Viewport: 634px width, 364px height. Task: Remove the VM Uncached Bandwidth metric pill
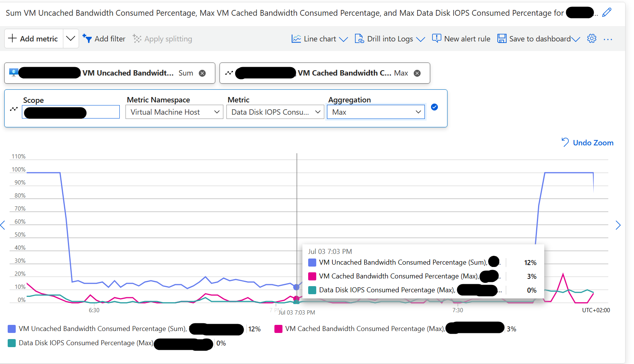203,73
